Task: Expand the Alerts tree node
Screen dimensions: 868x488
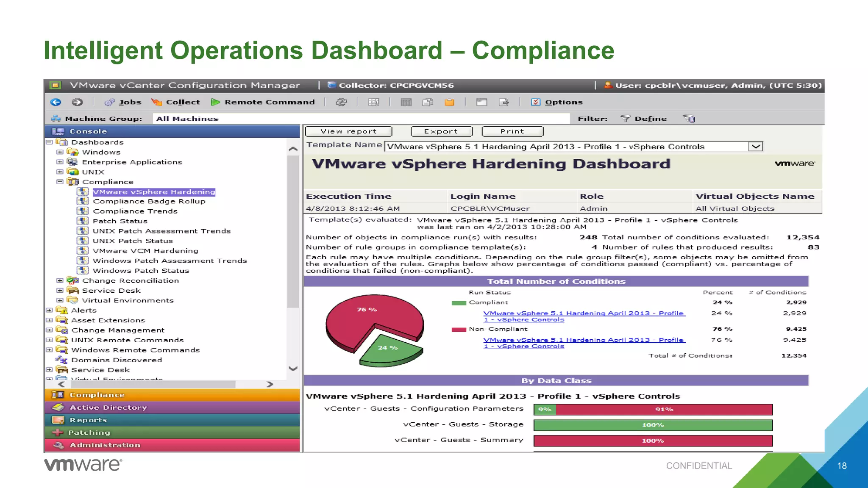Action: pyautogui.click(x=49, y=310)
